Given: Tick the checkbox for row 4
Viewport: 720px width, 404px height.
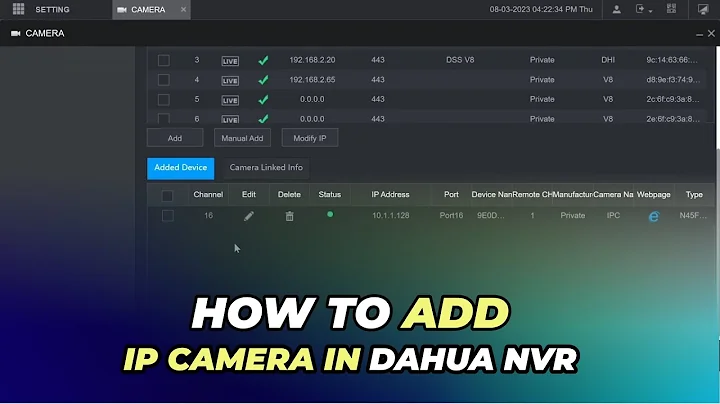Looking at the screenshot, I should [x=163, y=80].
